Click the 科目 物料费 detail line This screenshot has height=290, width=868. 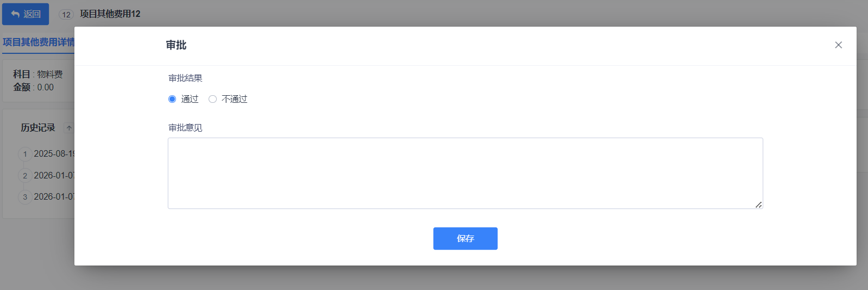point(38,74)
